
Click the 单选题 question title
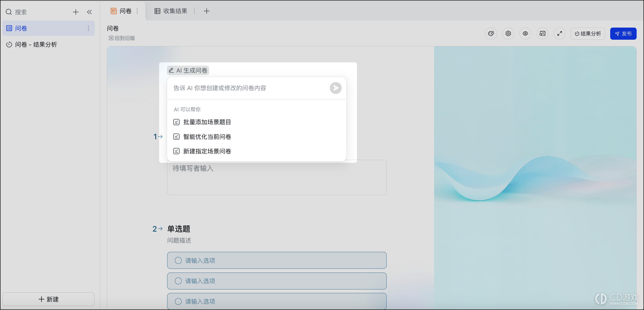click(178, 228)
